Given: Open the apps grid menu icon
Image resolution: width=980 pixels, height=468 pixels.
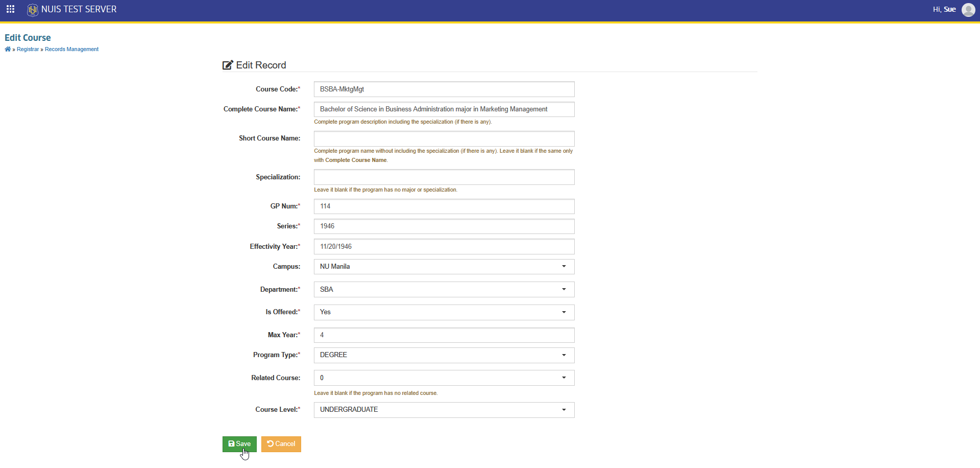Looking at the screenshot, I should pyautogui.click(x=10, y=9).
